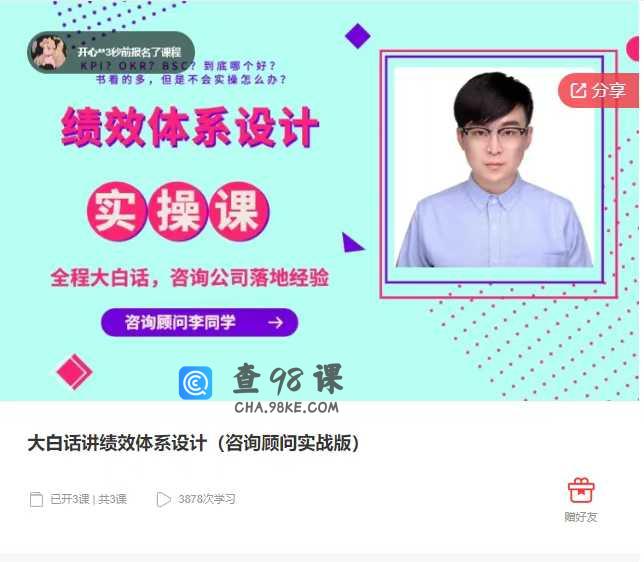Image resolution: width=644 pixels, height=562 pixels.
Task: Click the 绩效体系设计 banner headline
Action: point(190,127)
